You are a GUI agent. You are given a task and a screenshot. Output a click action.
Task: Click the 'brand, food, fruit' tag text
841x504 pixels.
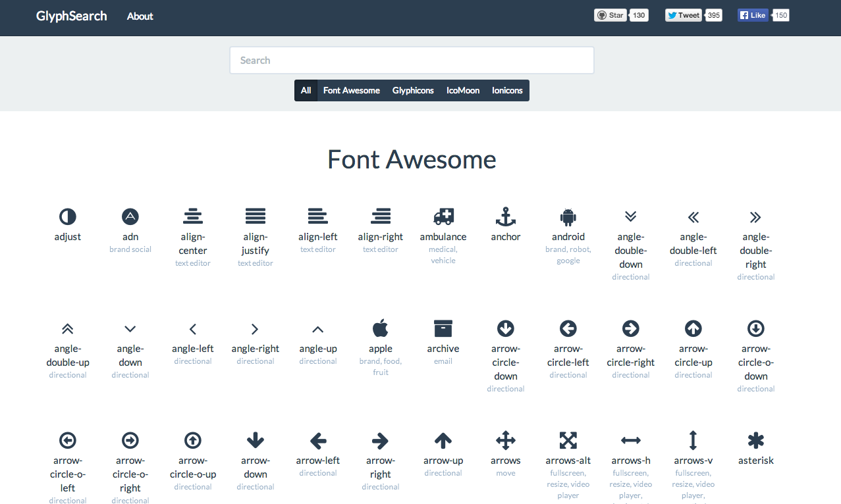[x=381, y=366]
